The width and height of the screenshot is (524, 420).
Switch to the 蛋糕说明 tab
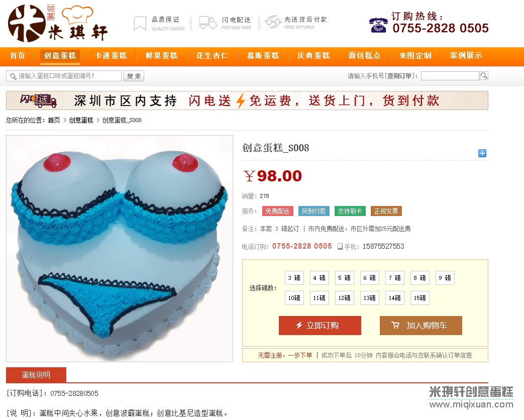click(x=36, y=375)
